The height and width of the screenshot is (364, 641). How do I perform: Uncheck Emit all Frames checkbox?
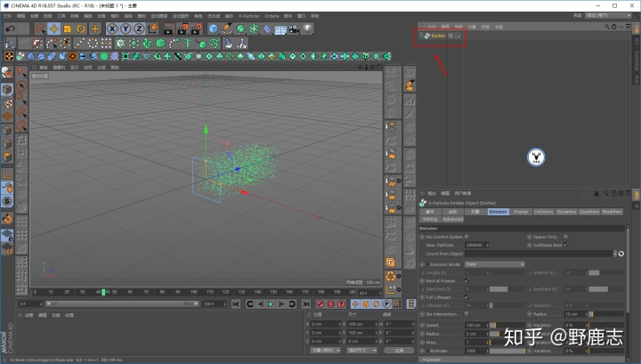(467, 280)
